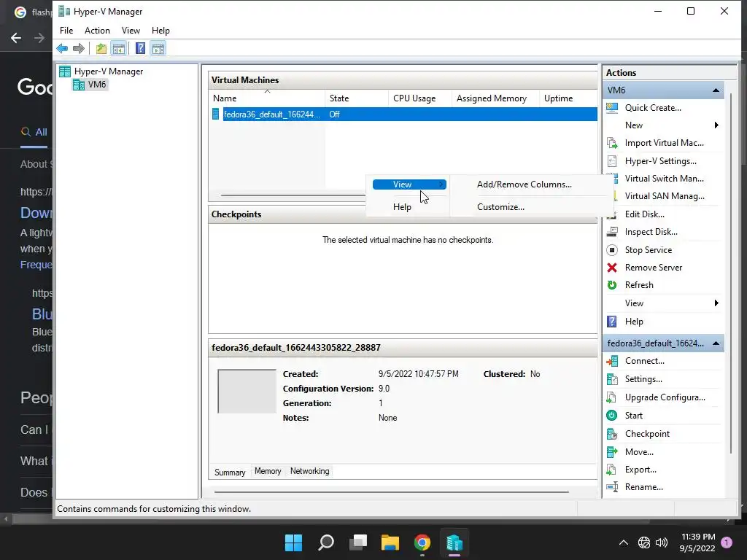Open taskbar Search
The image size is (747, 560).
[326, 542]
